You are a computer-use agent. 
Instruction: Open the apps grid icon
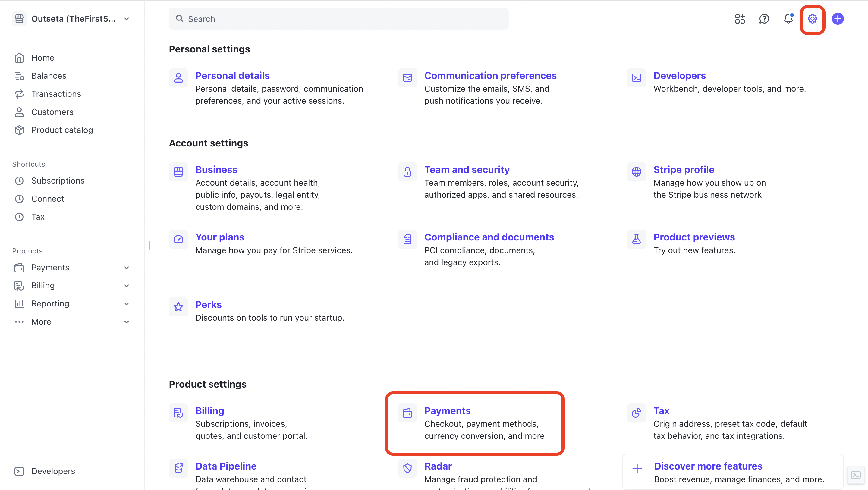click(x=740, y=19)
